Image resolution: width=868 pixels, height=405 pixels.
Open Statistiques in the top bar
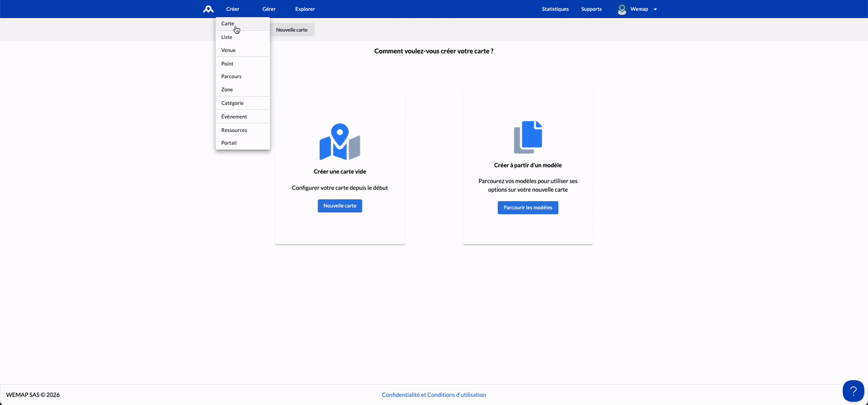click(555, 9)
